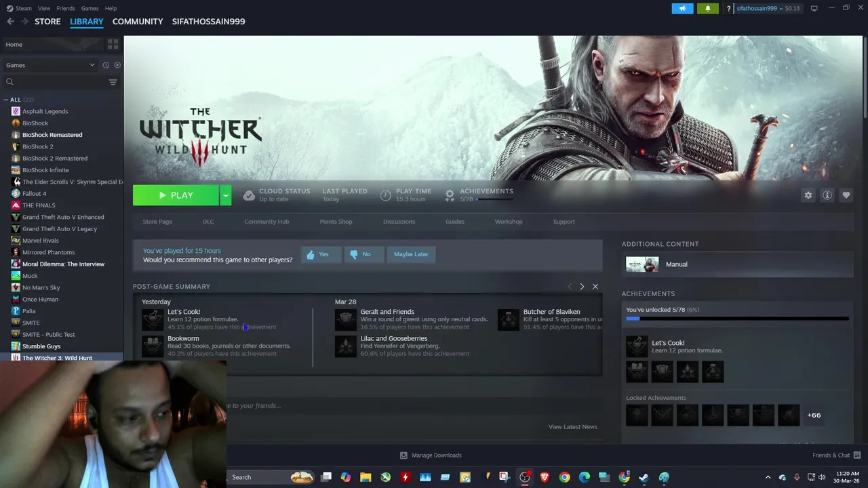The height and width of the screenshot is (488, 868).
Task: Open the Community Hub link
Action: coord(267,222)
